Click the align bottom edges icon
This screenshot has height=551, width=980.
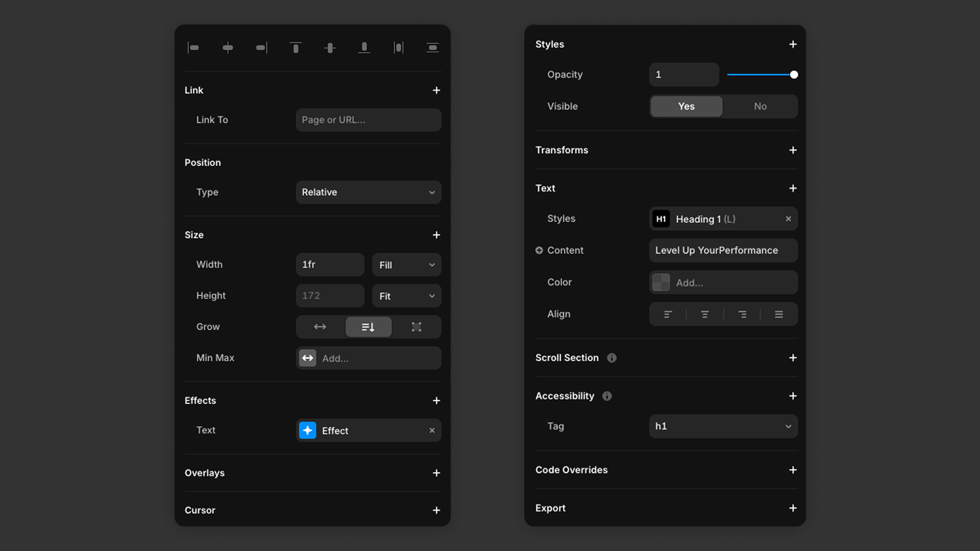point(364,48)
